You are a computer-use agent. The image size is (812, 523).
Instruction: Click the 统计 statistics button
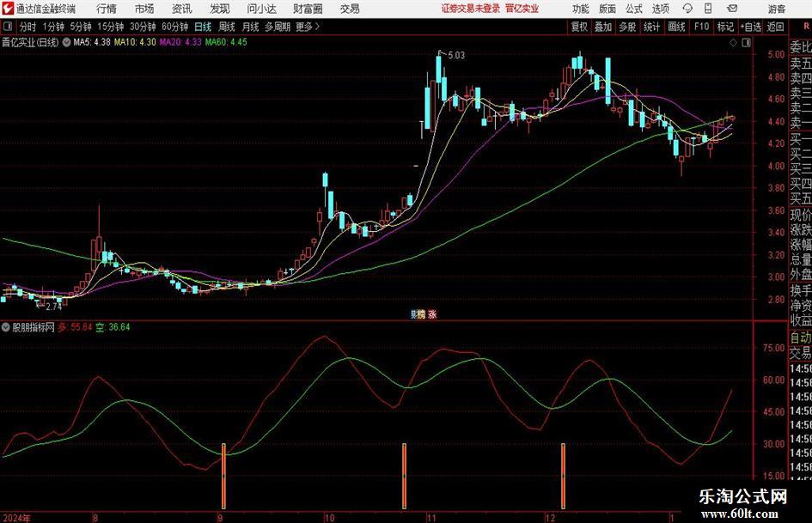(x=651, y=27)
